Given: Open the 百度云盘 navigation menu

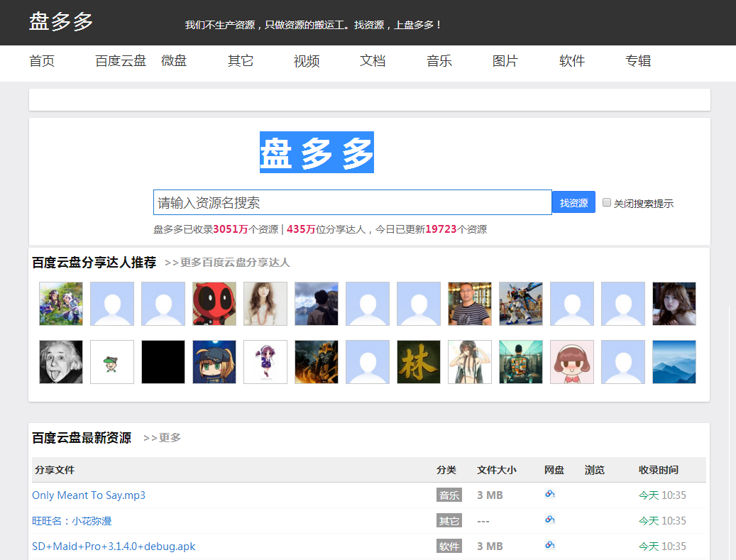Looking at the screenshot, I should pos(120,61).
